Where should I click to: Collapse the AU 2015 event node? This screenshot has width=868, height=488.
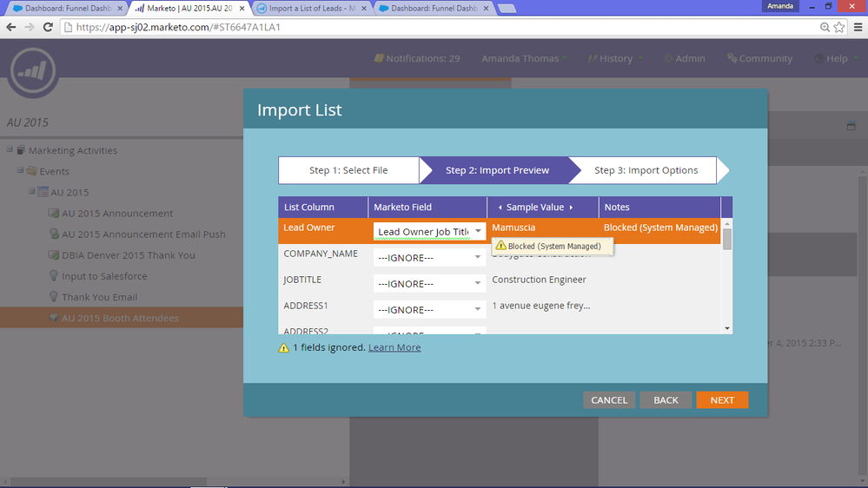point(31,191)
